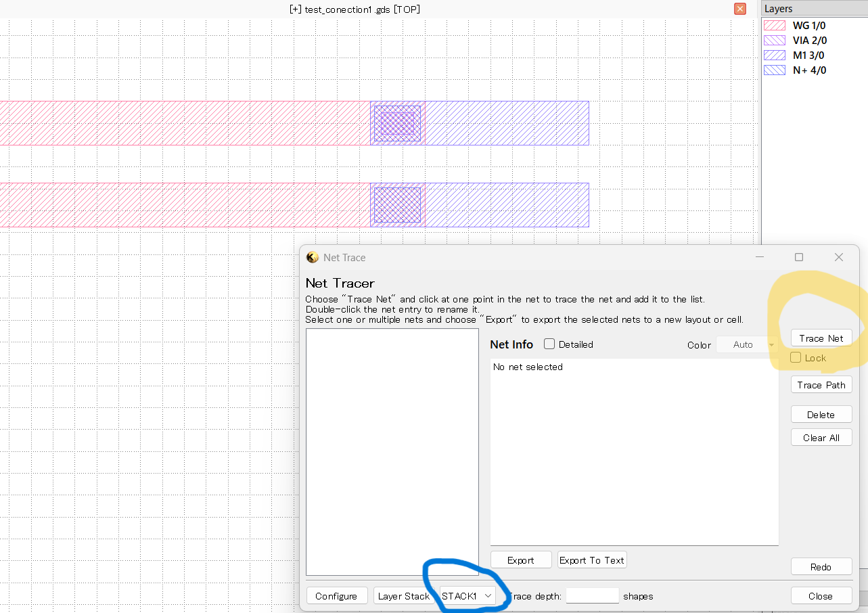The width and height of the screenshot is (868, 613).
Task: Click the Layer Stack button
Action: [x=403, y=595]
